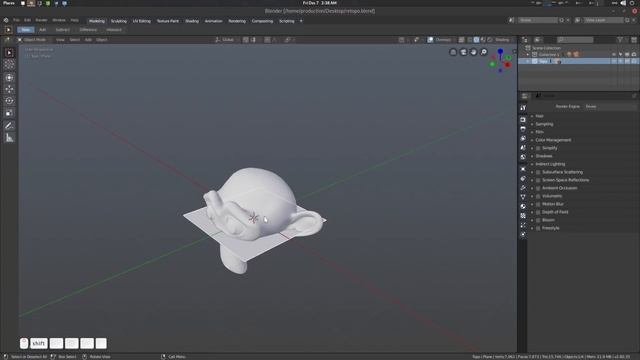Open World properties tab

coord(523,157)
